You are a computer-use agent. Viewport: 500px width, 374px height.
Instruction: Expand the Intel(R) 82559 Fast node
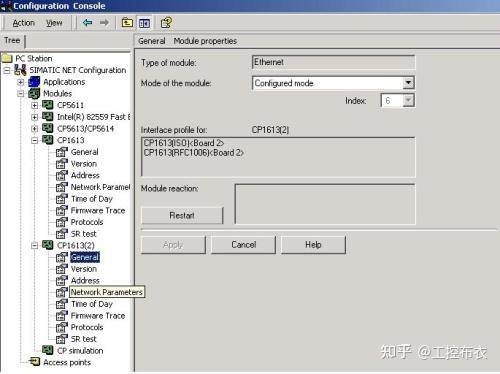pos(34,117)
